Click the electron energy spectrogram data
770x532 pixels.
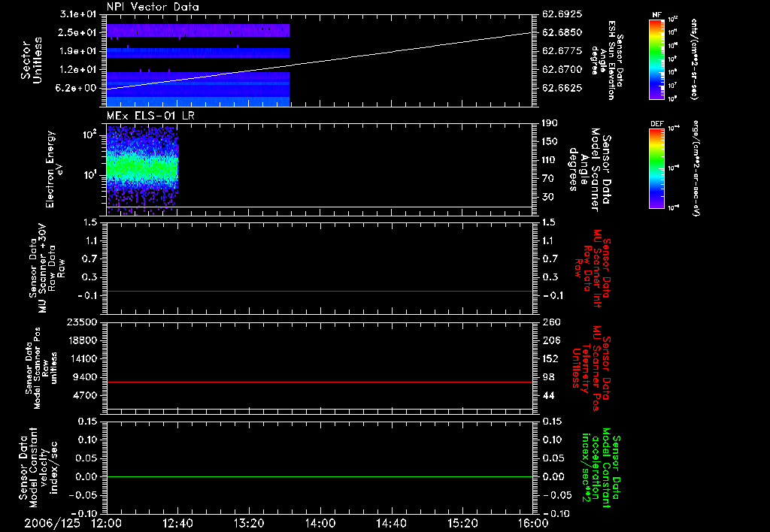pos(142,169)
